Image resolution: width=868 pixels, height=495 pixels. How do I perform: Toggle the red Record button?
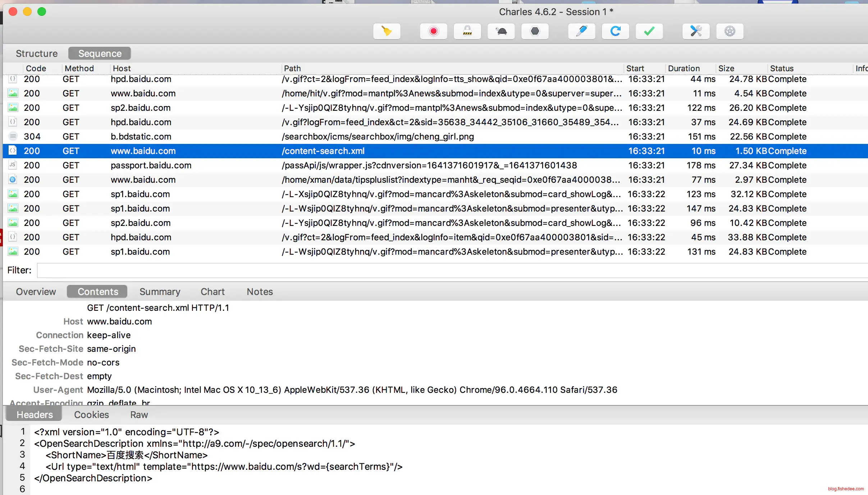(x=433, y=31)
